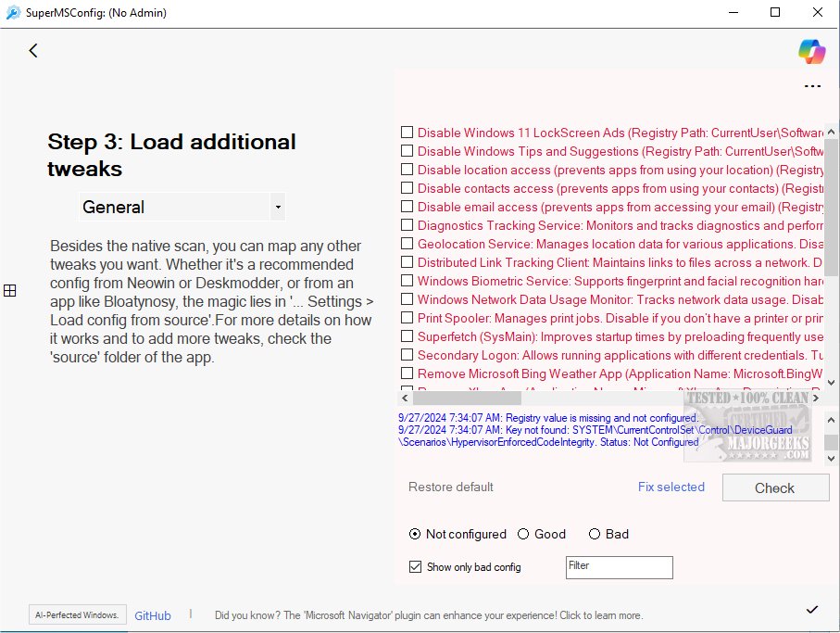
Task: Click the Check button
Action: (x=775, y=487)
